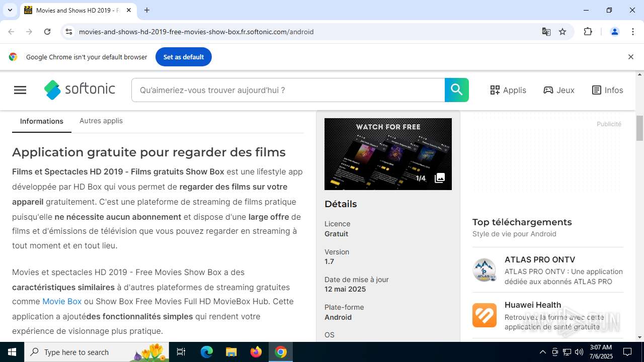Click the Plate-forme value Android

(x=338, y=317)
